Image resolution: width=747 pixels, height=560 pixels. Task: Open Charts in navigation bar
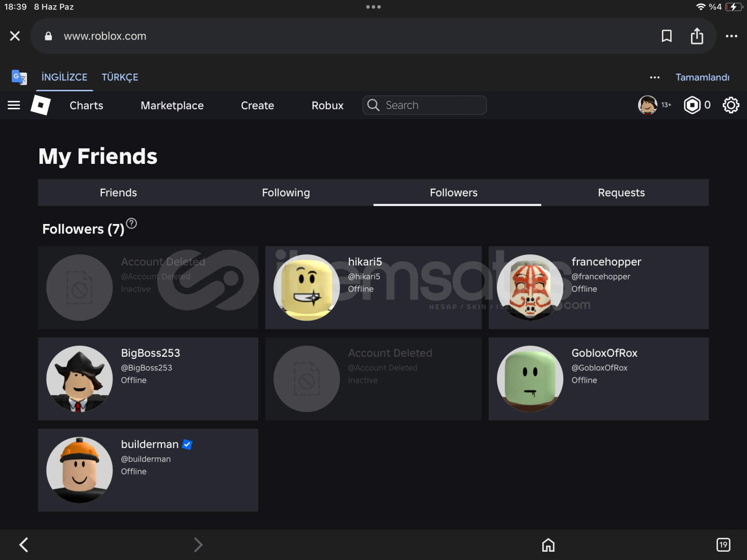(87, 105)
